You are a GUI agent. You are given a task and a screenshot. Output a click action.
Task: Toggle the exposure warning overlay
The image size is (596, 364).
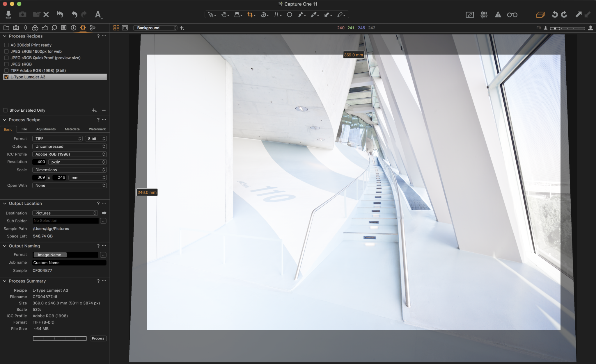[x=498, y=15]
